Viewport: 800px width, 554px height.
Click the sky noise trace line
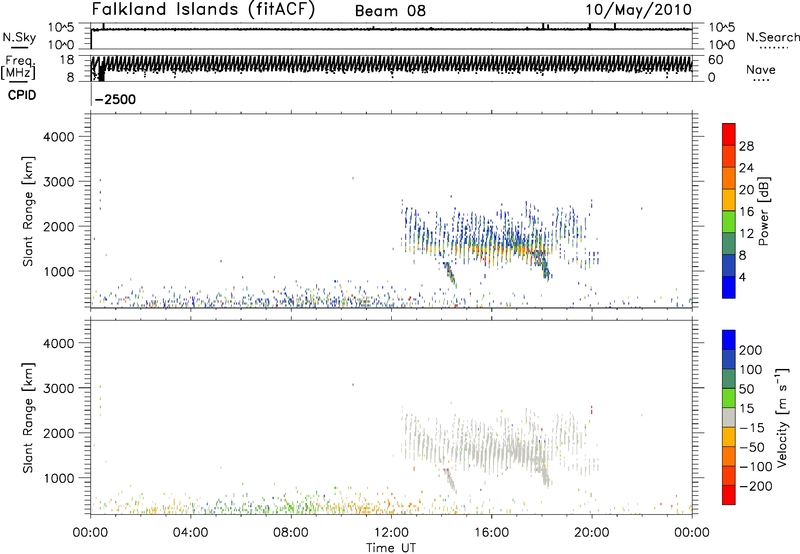[x=392, y=30]
